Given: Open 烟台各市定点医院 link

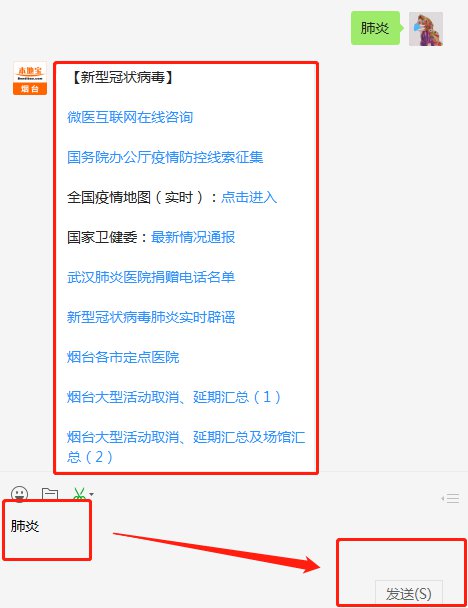Looking at the screenshot, I should point(123,357).
